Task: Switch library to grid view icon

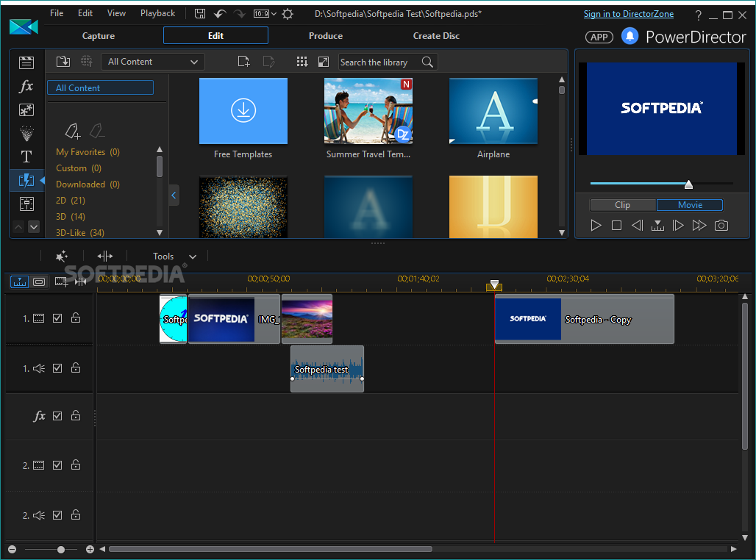Action: click(302, 62)
